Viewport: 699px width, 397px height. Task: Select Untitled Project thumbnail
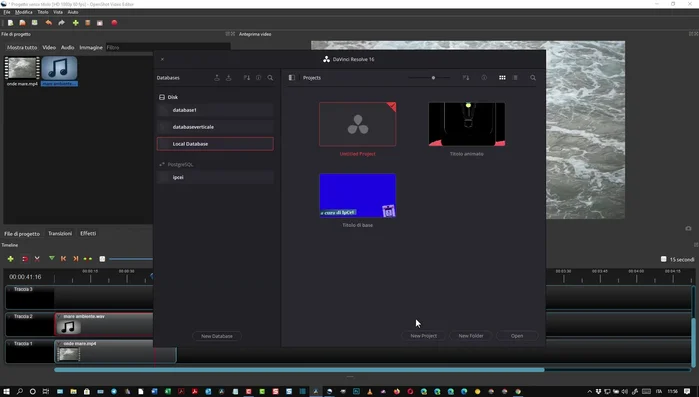358,124
